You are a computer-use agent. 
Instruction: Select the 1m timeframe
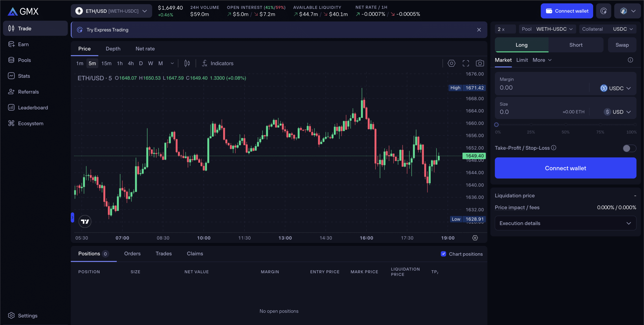pyautogui.click(x=80, y=63)
